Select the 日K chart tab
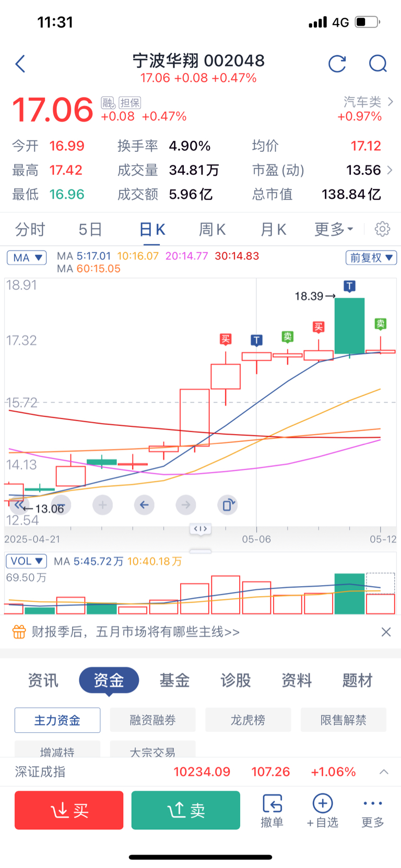The width and height of the screenshot is (401, 868). [152, 229]
